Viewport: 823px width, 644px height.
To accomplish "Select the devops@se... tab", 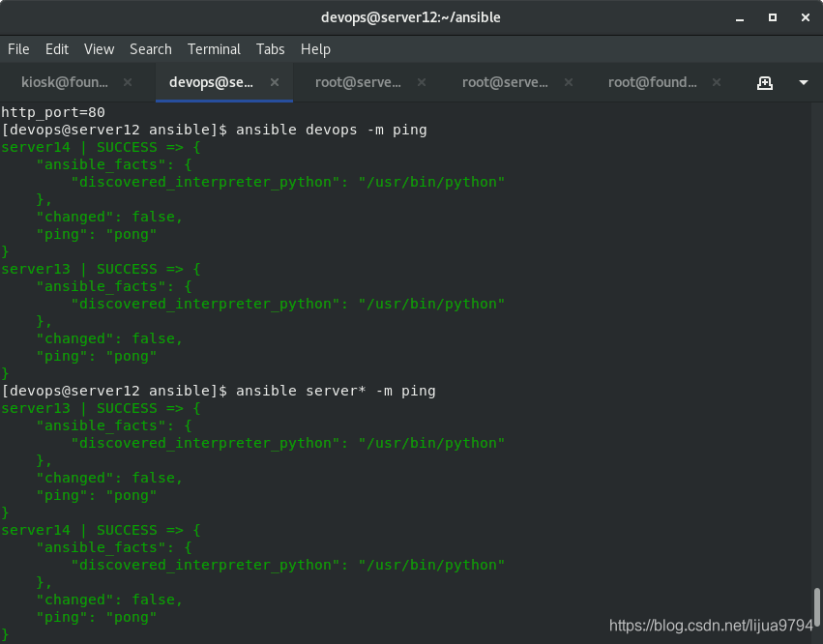I will [211, 82].
